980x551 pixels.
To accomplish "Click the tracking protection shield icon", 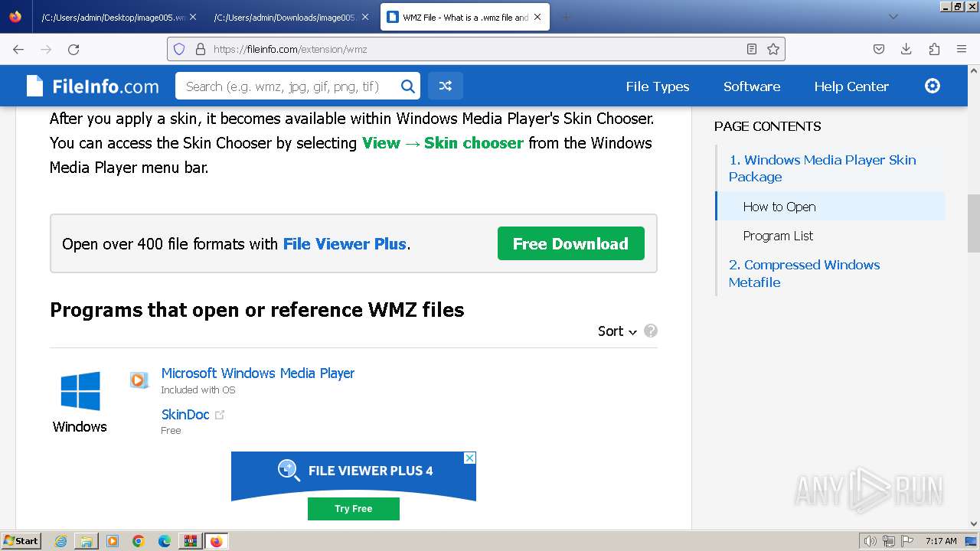I will 179,49.
